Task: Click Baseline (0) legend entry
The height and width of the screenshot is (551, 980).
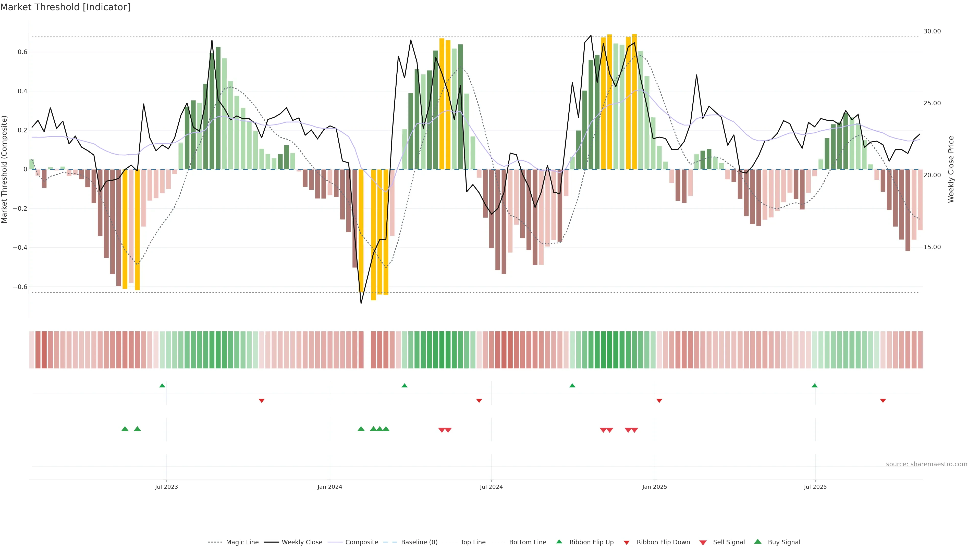Action: 419,542
